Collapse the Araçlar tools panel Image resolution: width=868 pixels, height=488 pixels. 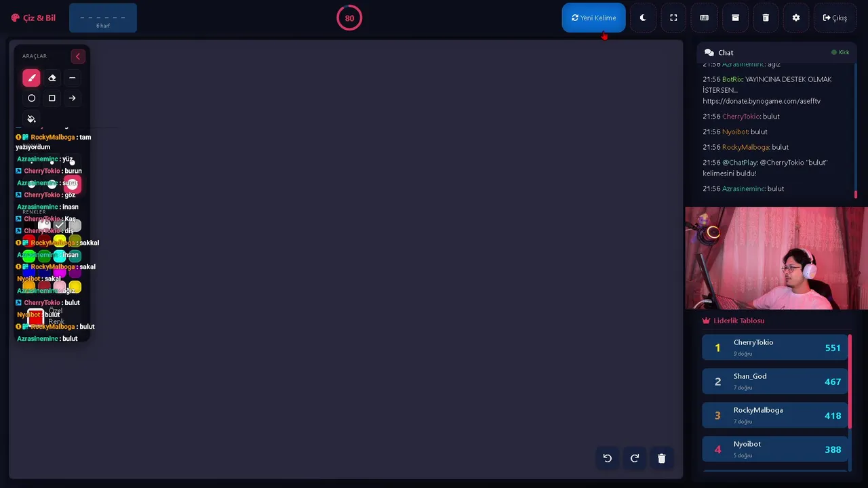[77, 56]
